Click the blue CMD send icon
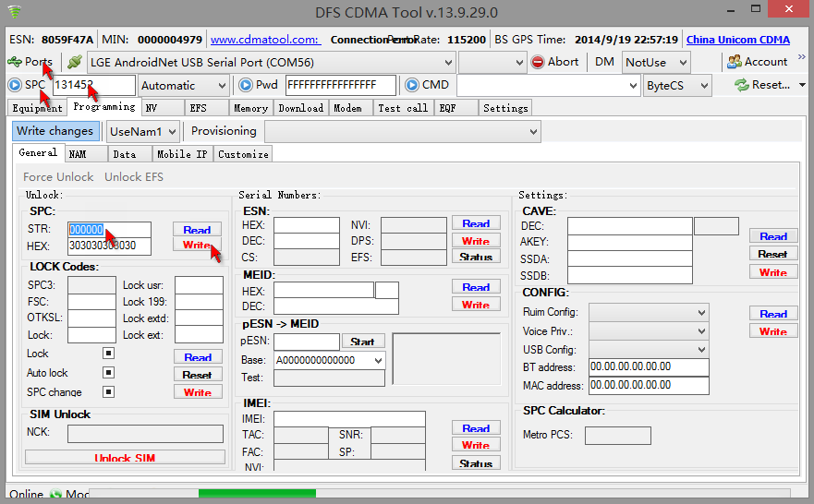The height and width of the screenshot is (504, 814). click(x=411, y=85)
